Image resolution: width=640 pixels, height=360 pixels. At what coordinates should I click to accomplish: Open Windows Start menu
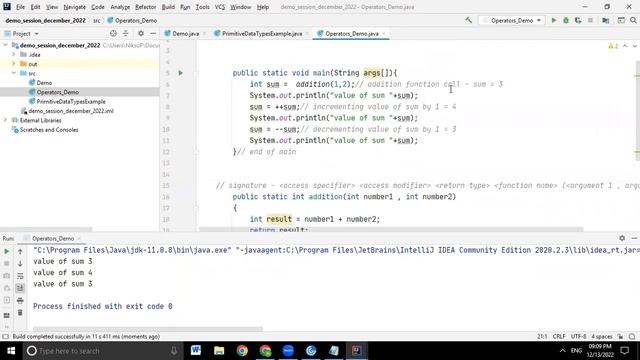(x=11, y=351)
